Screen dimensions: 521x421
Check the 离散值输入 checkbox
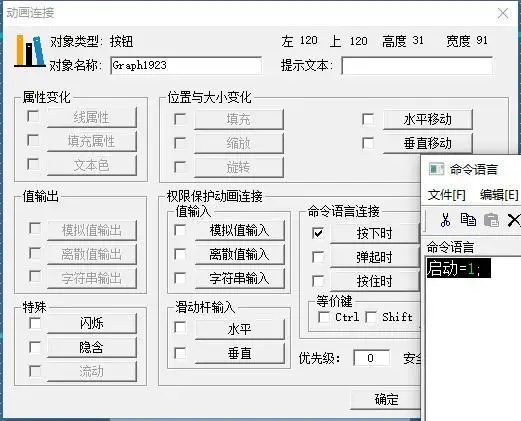(x=180, y=254)
